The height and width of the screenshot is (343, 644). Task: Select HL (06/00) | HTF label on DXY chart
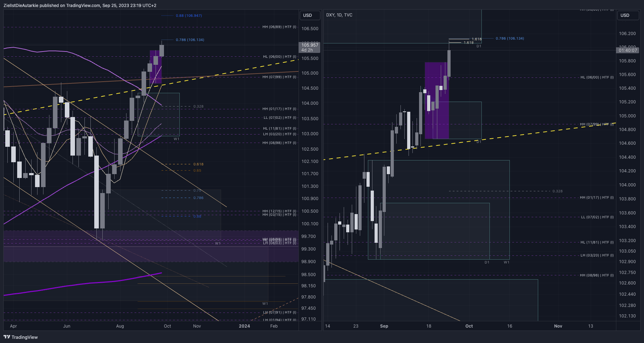tap(597, 77)
